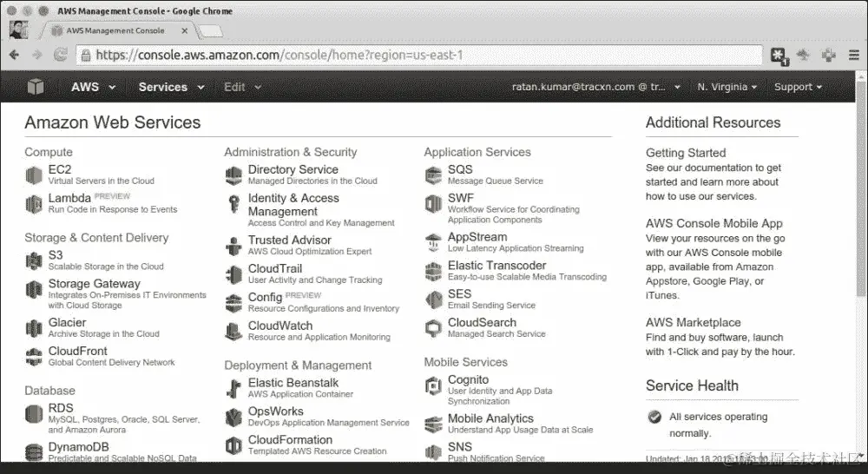Screen dimensions: 868x474
Task: Open the Services dropdown menu
Action: pyautogui.click(x=171, y=87)
